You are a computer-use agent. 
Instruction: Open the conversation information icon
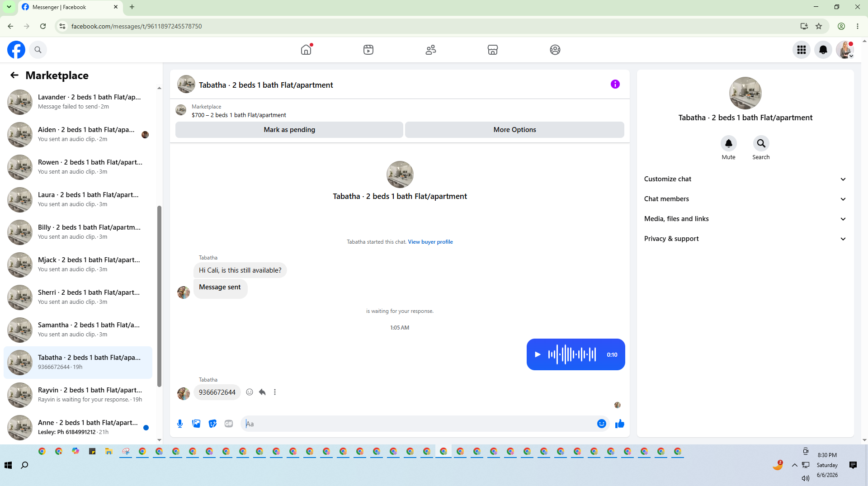pyautogui.click(x=615, y=84)
